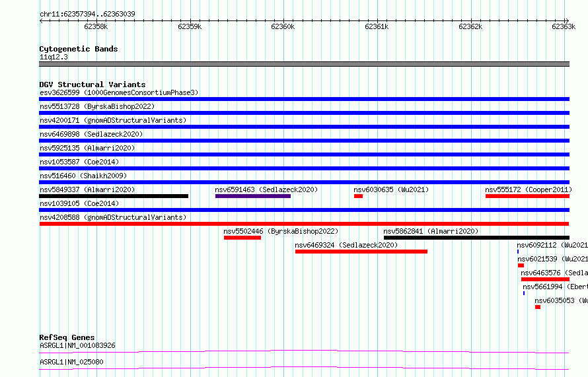Viewport: 588px width, 377px height.
Task: Open the nsv4200171 (gnomADStructuralVariants) label
Action: coord(113,120)
